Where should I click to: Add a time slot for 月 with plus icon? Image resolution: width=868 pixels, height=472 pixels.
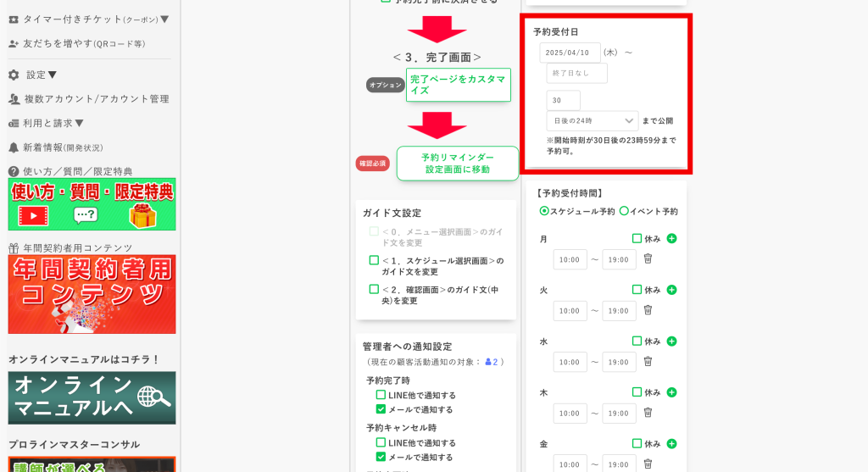coord(671,238)
